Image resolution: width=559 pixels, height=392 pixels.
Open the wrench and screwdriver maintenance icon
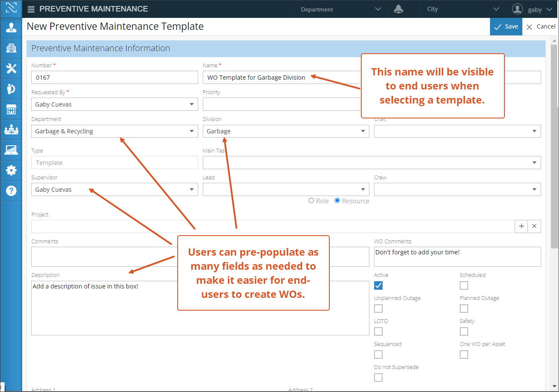11,68
